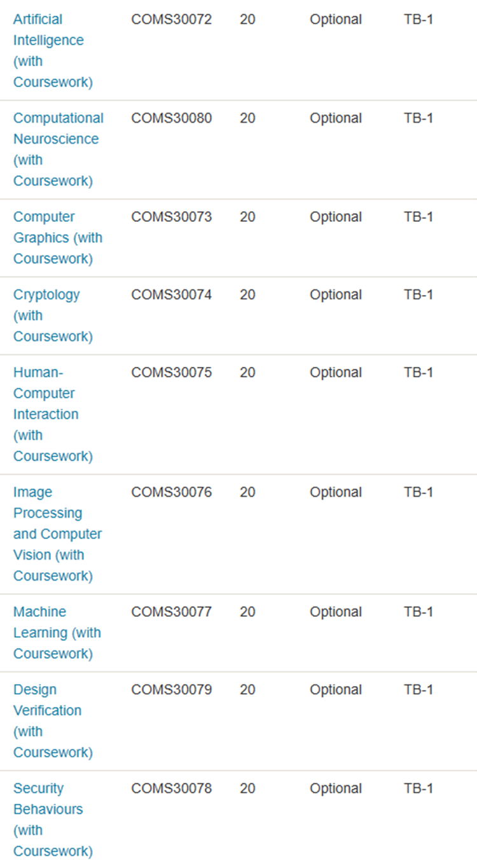Select the COMS30078 unit code

coord(172,788)
